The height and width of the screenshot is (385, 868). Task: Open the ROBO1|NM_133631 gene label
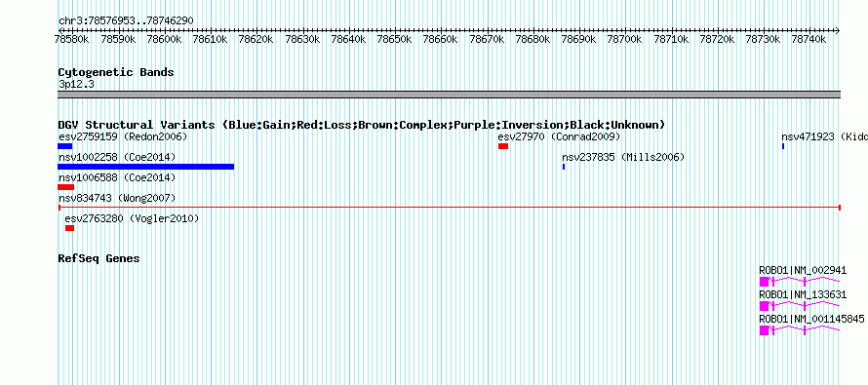point(803,294)
